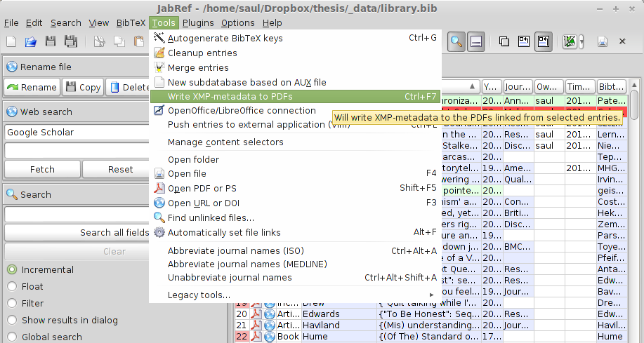
Task: Select the Global search radio button
Action: tap(12, 337)
